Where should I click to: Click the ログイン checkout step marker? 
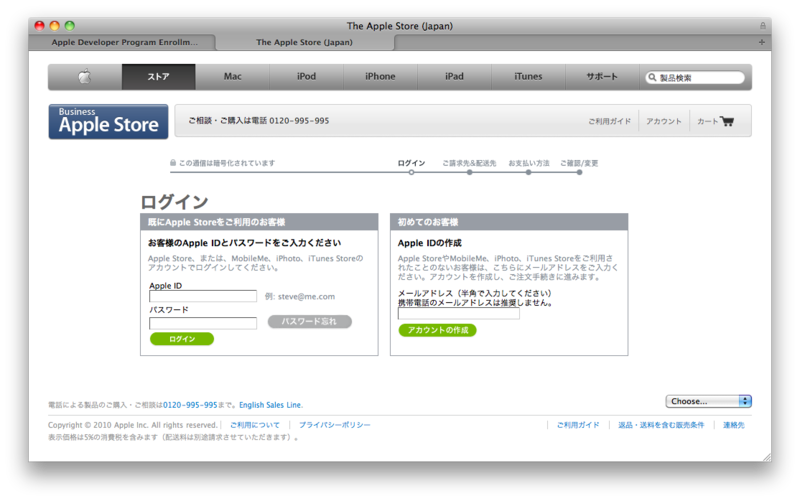(x=411, y=172)
